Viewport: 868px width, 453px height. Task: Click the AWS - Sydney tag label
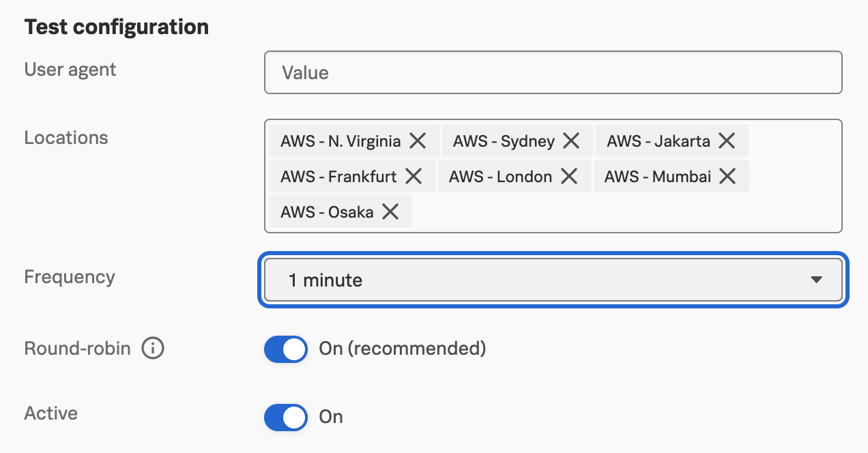(x=504, y=141)
